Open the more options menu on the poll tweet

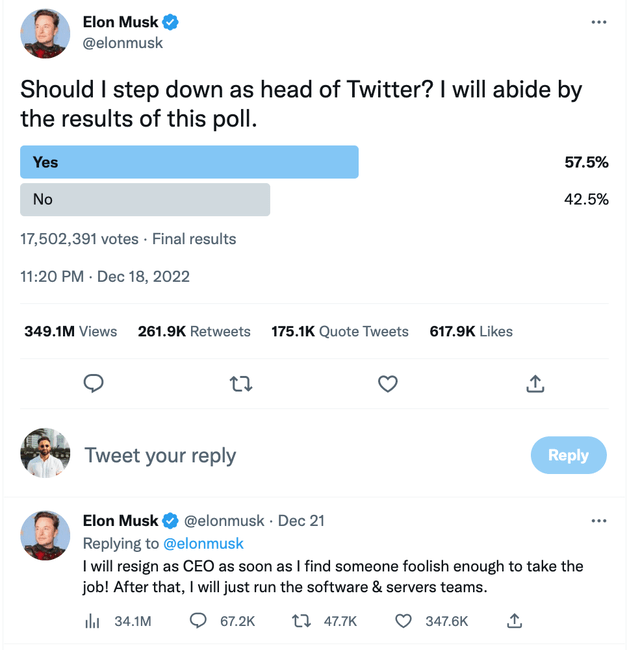point(599,22)
